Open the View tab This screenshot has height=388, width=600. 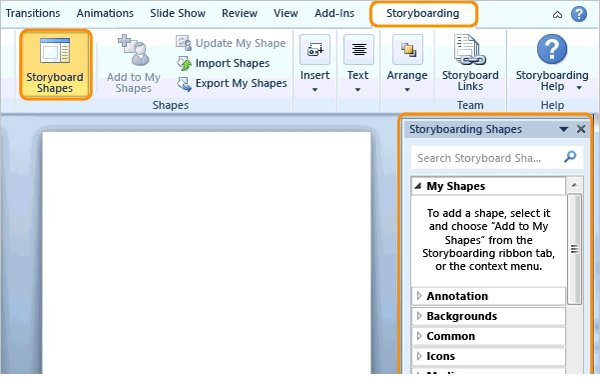pos(285,13)
